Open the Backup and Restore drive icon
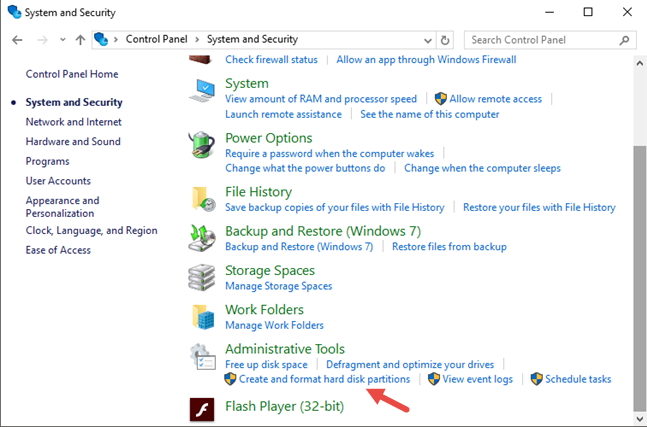This screenshot has height=427, width=647. click(202, 238)
